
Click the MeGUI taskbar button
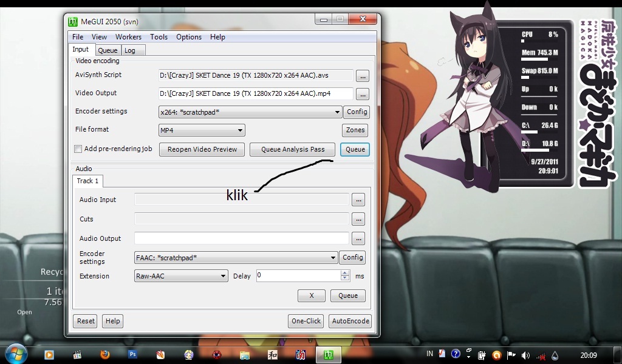point(329,355)
